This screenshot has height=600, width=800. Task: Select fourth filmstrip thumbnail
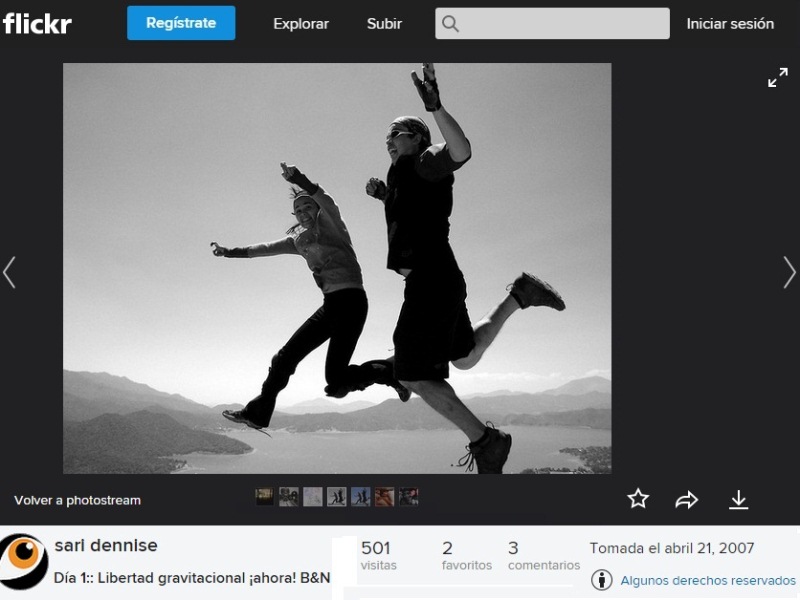tap(337, 496)
